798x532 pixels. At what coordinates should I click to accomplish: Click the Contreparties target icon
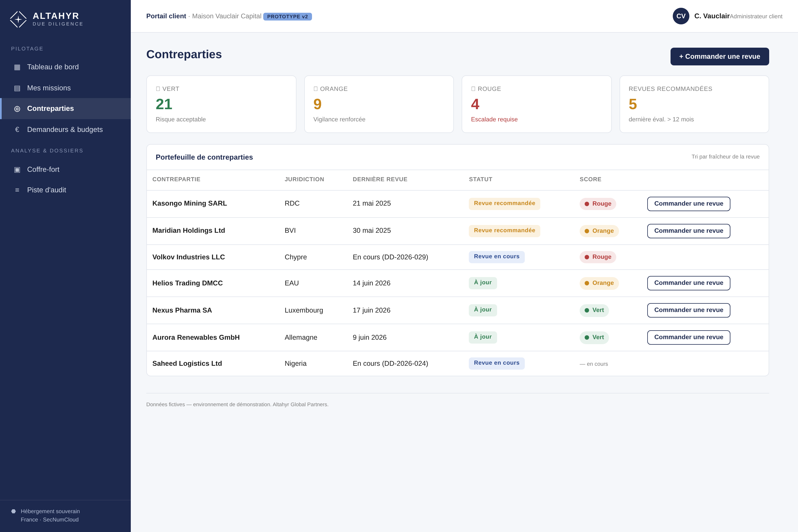coord(17,109)
